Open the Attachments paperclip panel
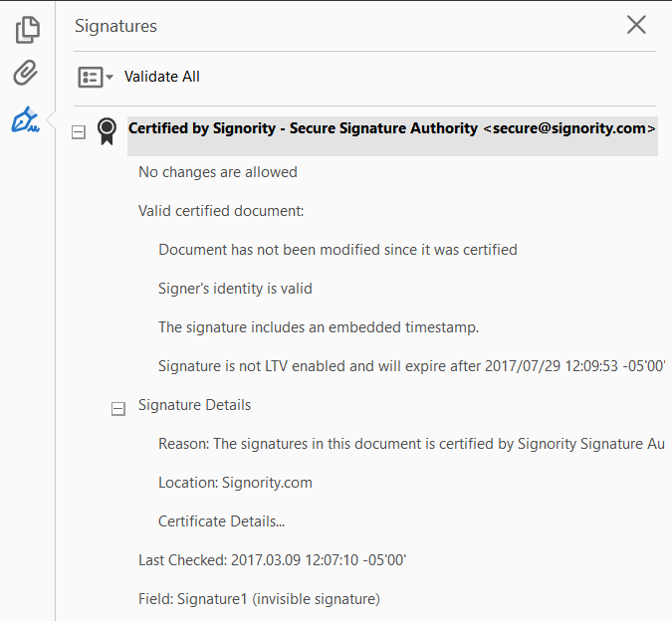This screenshot has height=621, width=672. coord(26,74)
